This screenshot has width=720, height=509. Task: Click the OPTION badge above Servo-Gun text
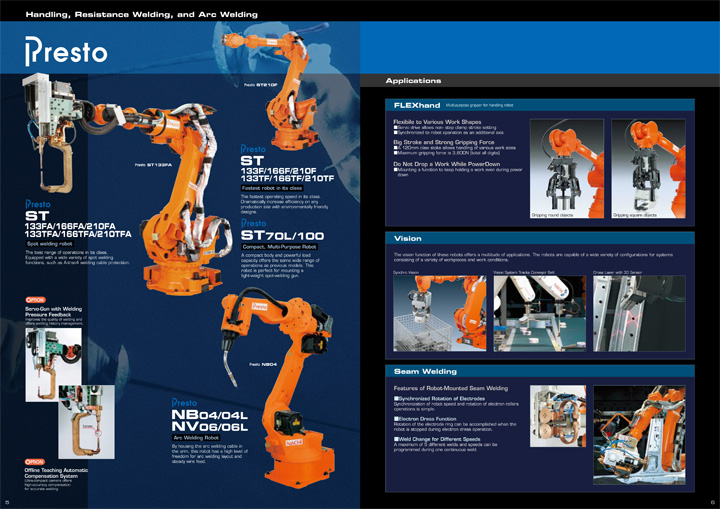click(35, 300)
